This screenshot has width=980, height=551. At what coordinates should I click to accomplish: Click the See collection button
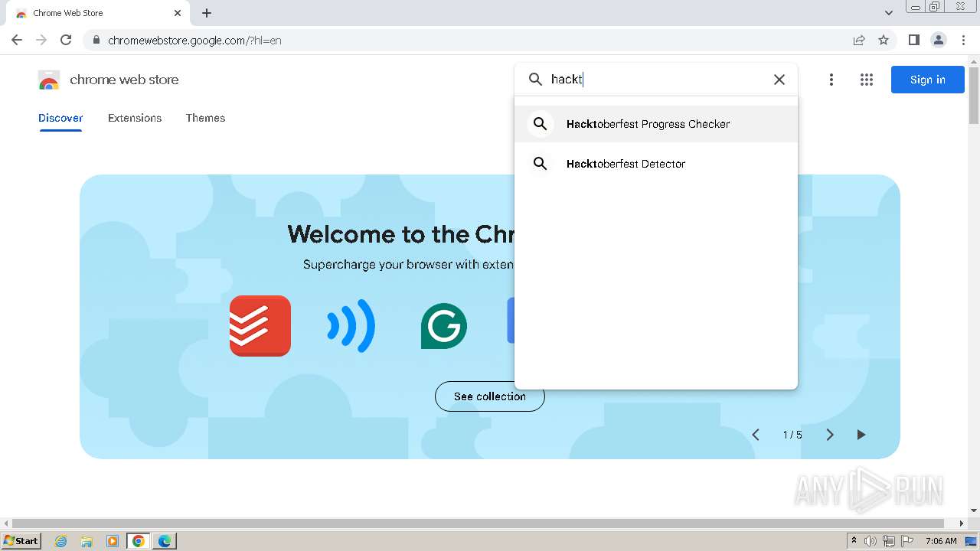tap(490, 396)
